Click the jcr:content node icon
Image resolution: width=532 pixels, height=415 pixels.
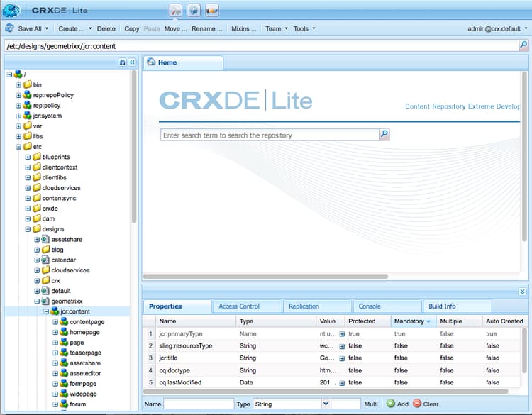click(x=55, y=311)
